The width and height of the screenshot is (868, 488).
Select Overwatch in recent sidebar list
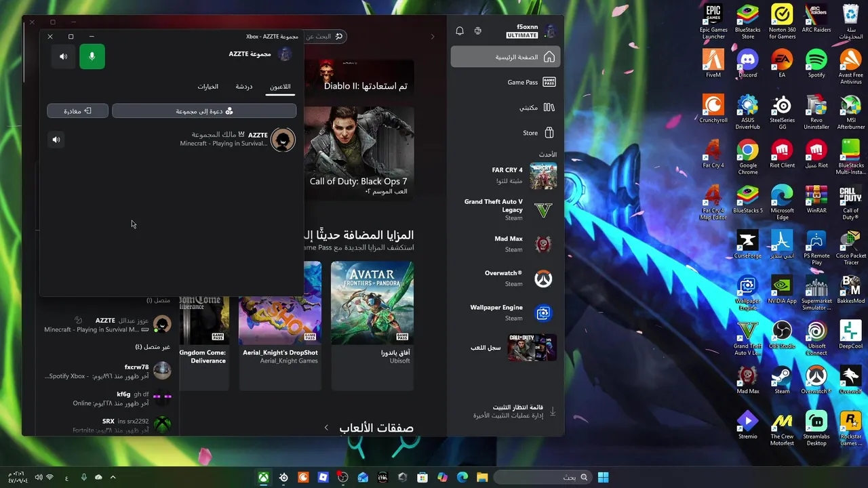click(x=505, y=279)
